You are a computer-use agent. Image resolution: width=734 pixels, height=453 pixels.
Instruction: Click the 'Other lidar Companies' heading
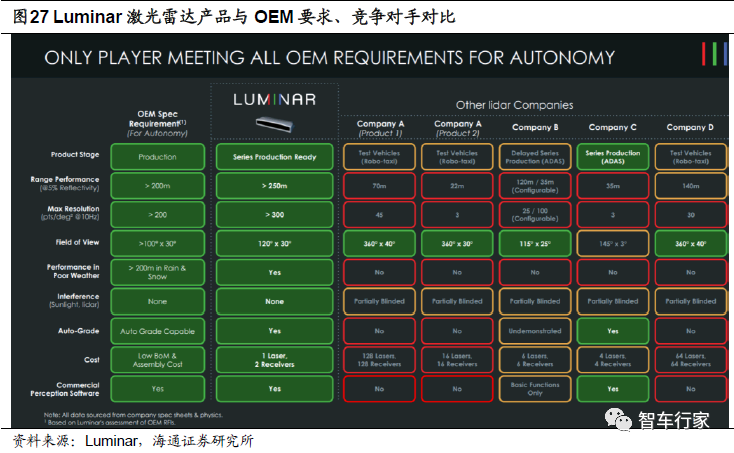click(514, 105)
